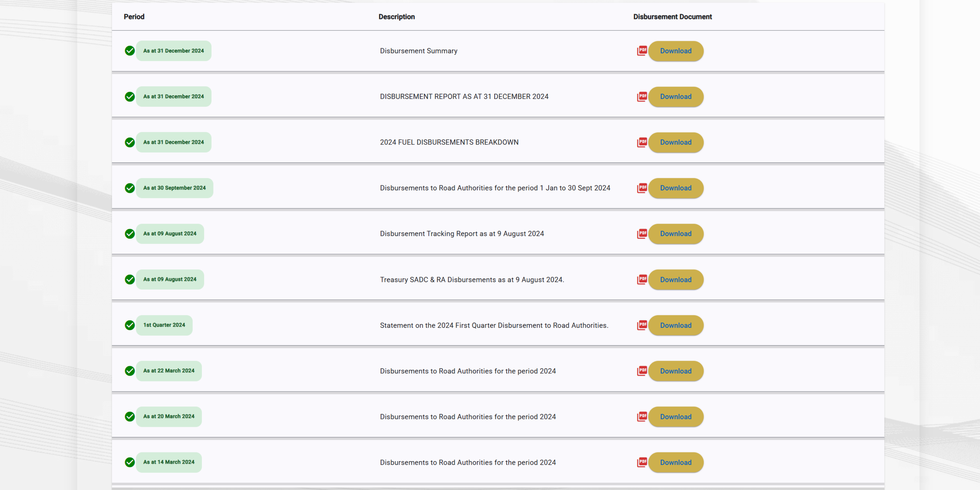Select the As at 14 March 2024 badge
This screenshot has height=490, width=980.
click(x=169, y=462)
